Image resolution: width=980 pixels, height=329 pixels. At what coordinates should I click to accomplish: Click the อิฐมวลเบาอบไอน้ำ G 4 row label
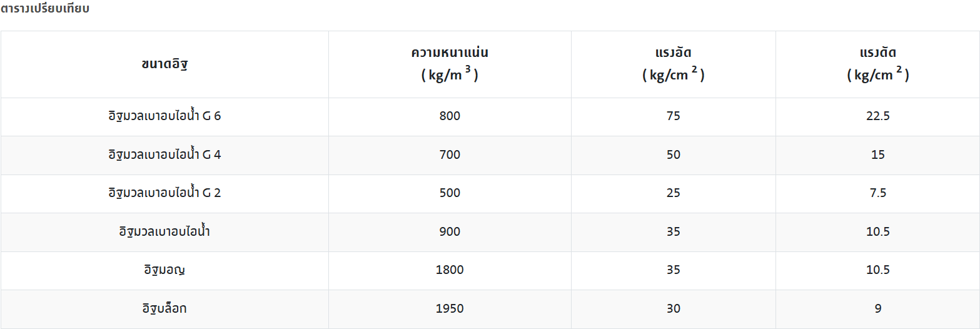point(164,154)
